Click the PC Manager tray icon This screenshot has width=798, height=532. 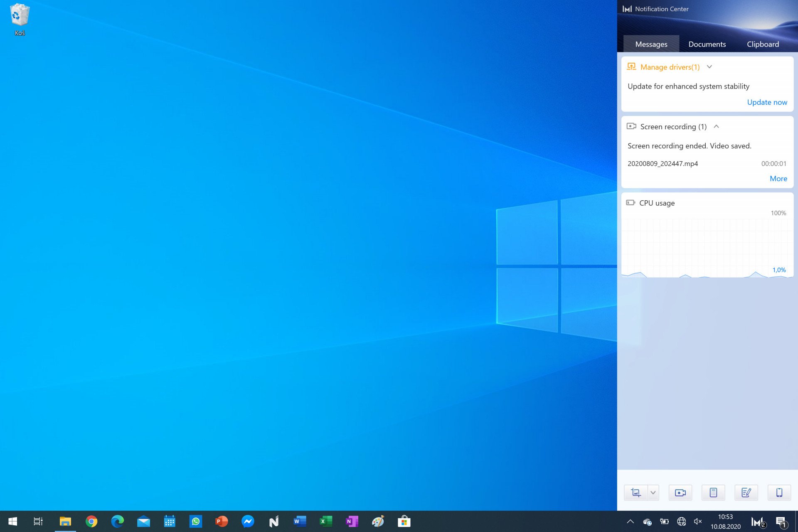pos(759,522)
